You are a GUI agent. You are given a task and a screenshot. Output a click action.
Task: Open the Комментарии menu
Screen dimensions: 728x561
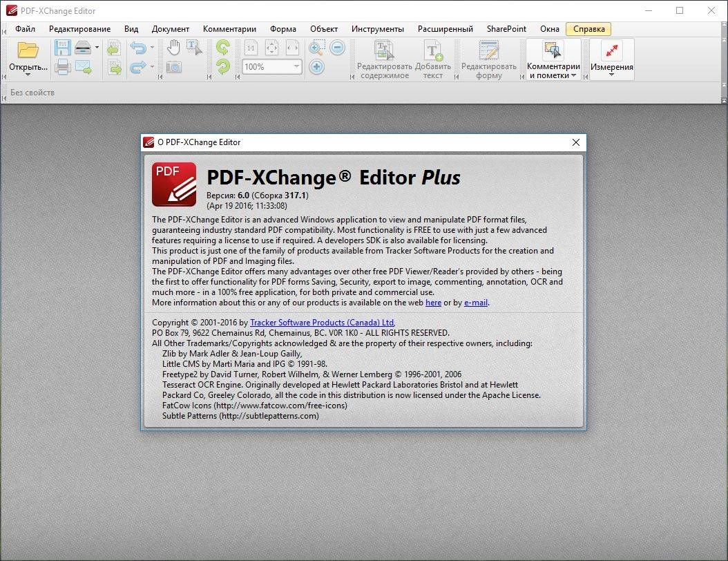click(x=229, y=29)
